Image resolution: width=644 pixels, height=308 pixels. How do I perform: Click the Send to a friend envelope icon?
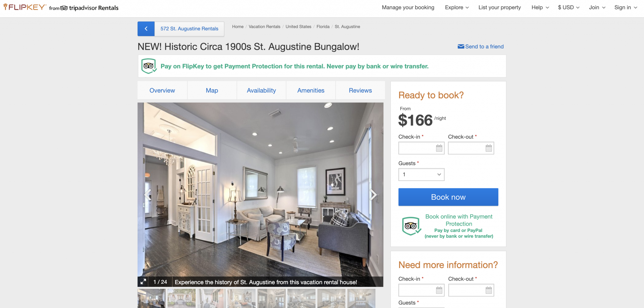click(461, 47)
